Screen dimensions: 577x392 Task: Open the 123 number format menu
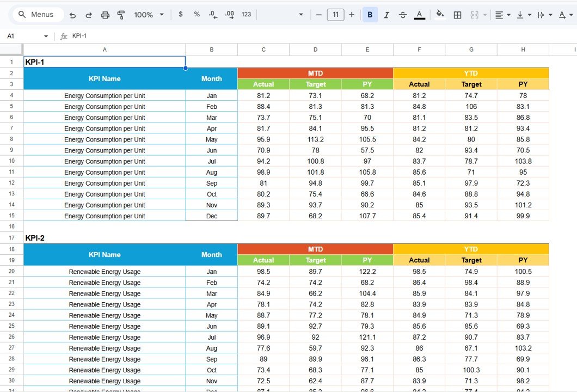coord(245,15)
